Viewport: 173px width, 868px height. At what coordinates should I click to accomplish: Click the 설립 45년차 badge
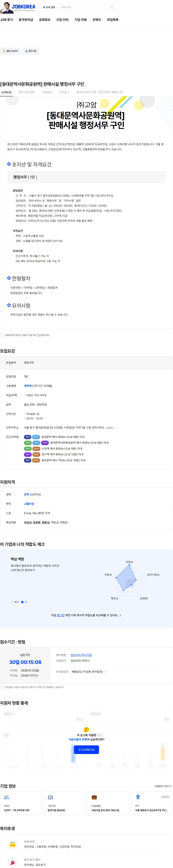pyautogui.click(x=10, y=51)
